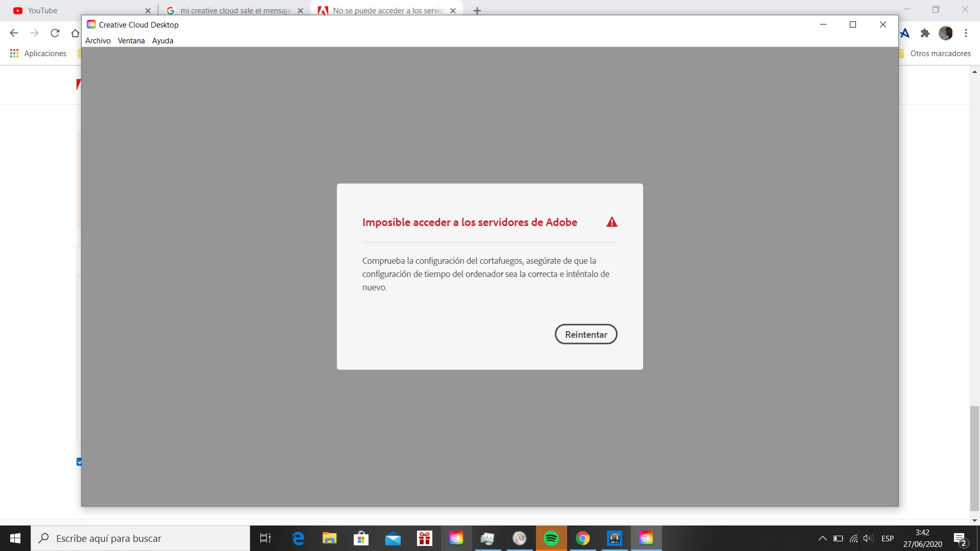Click the Windows search box
Viewport: 980px width, 551px height.
point(140,538)
